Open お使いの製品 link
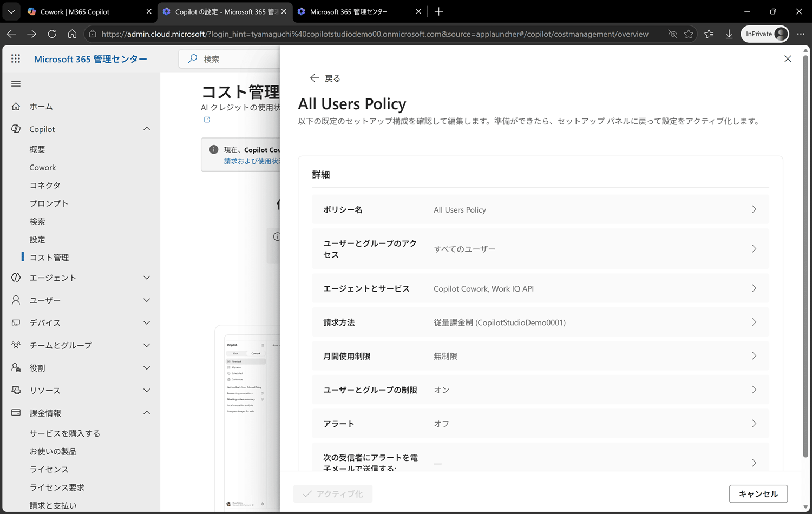 click(53, 451)
